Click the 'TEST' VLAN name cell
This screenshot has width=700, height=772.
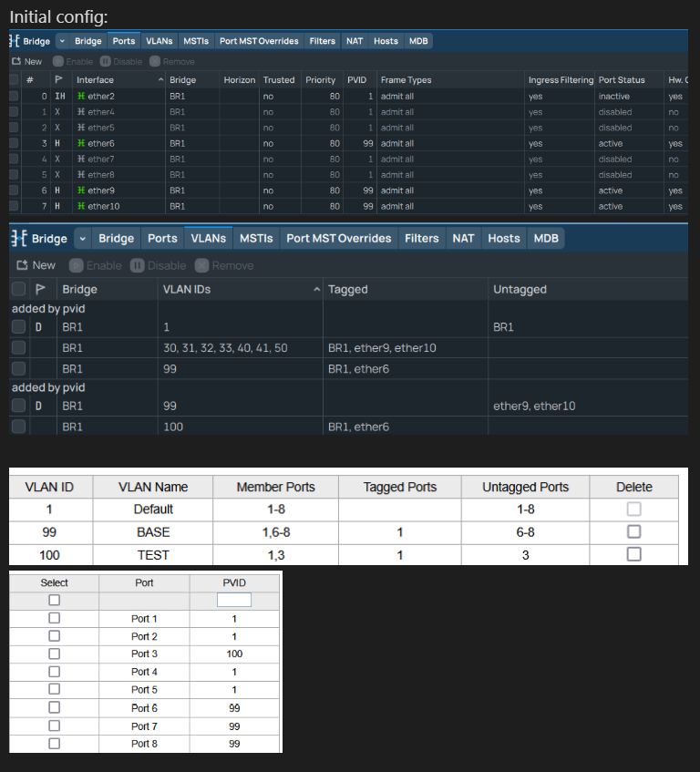(x=153, y=555)
